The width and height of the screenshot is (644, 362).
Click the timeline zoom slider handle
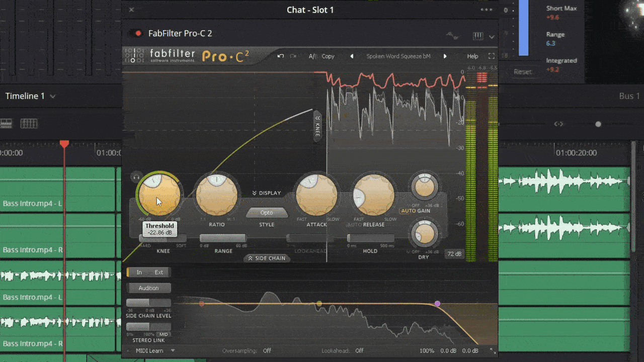(x=598, y=124)
